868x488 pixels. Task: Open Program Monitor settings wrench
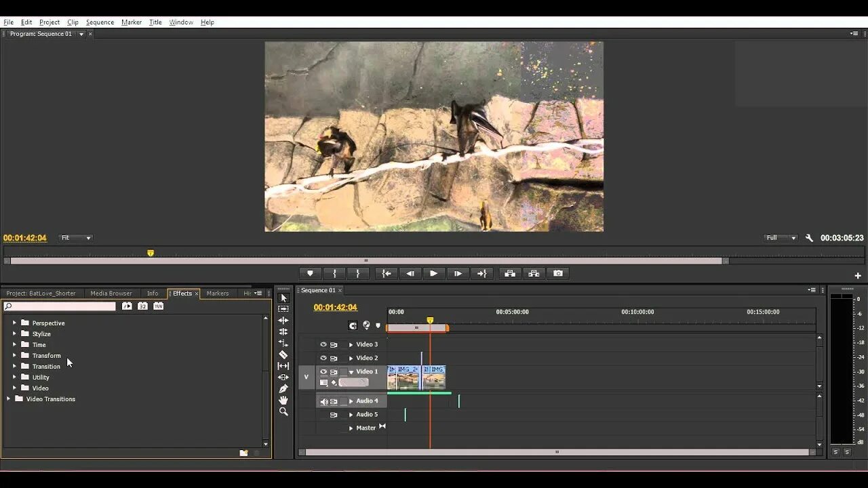click(809, 238)
